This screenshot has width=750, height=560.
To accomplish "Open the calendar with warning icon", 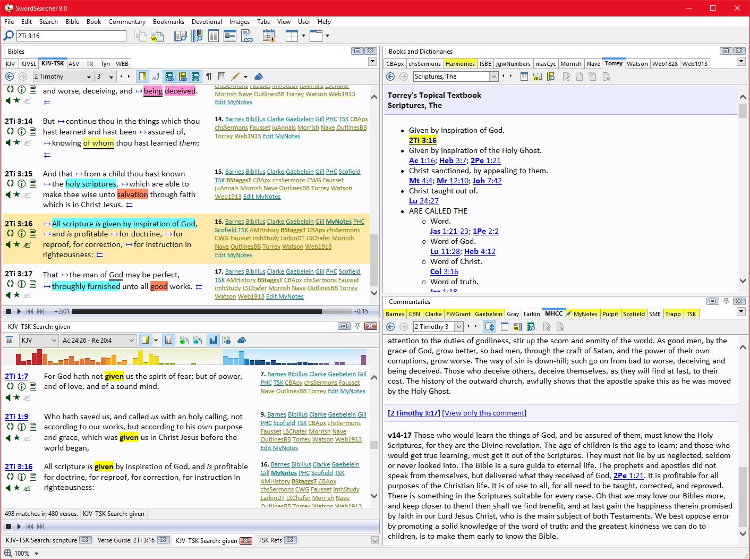I will click(x=269, y=36).
